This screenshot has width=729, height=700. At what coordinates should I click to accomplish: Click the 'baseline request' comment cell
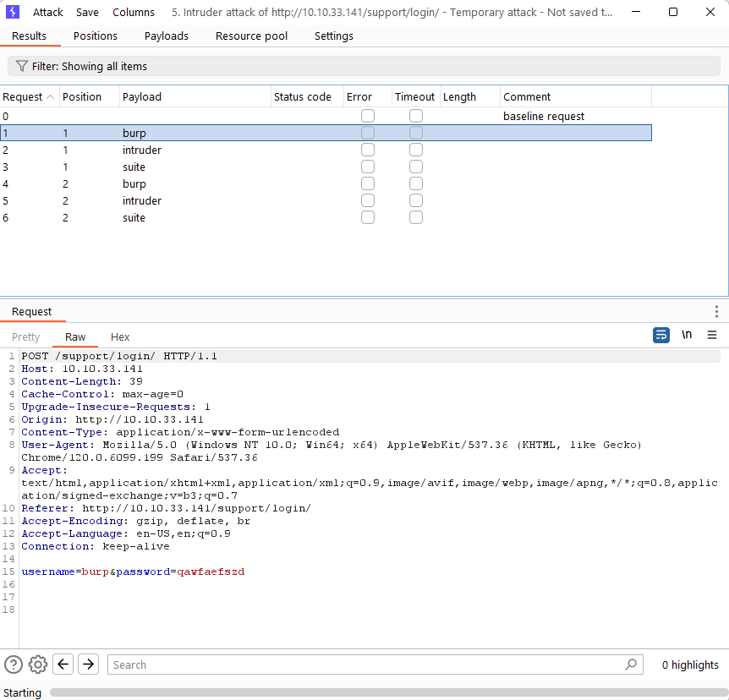[544, 116]
